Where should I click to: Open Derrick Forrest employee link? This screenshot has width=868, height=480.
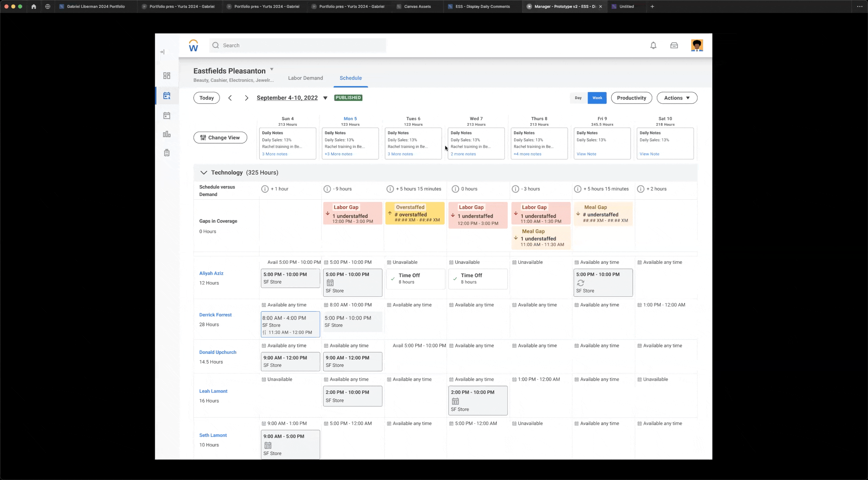(x=215, y=315)
